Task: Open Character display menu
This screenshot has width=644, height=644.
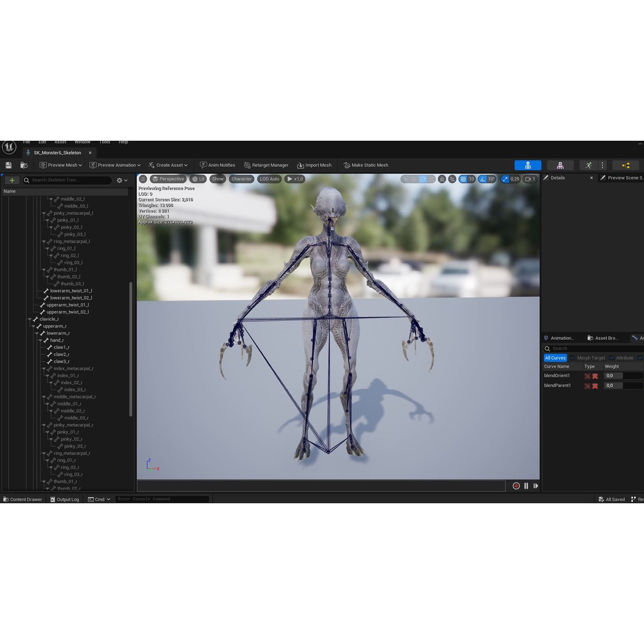Action: [x=241, y=179]
